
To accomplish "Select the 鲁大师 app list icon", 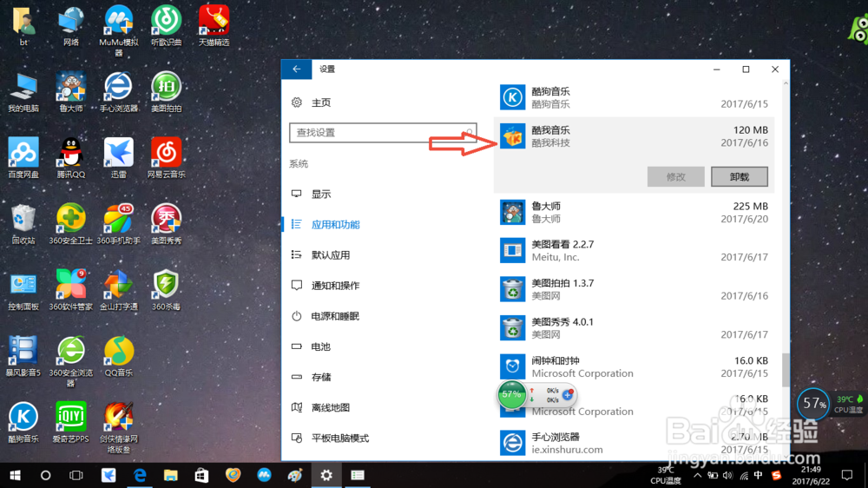I will tap(513, 212).
